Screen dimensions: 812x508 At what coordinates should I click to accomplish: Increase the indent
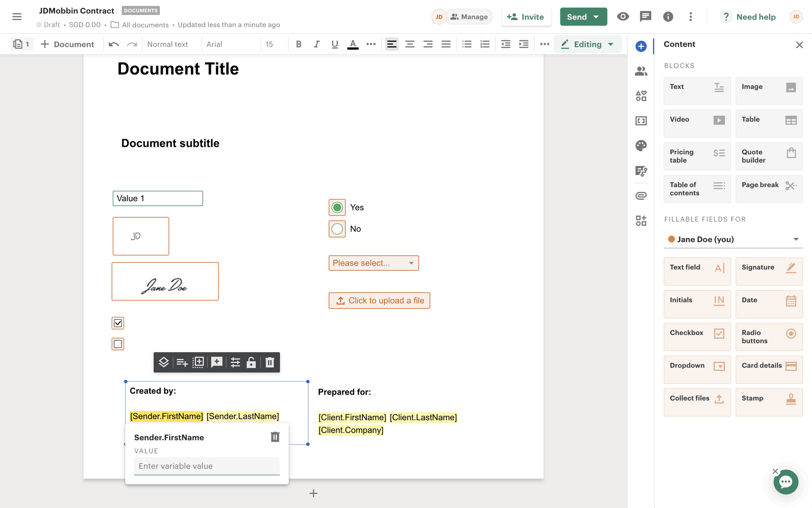pos(524,44)
